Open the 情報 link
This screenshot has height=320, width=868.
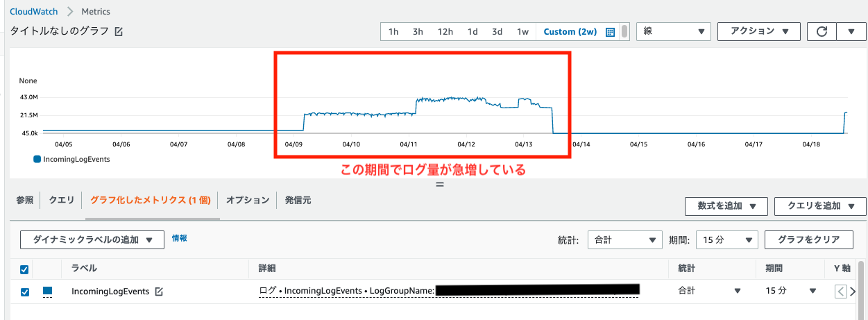pyautogui.click(x=180, y=238)
